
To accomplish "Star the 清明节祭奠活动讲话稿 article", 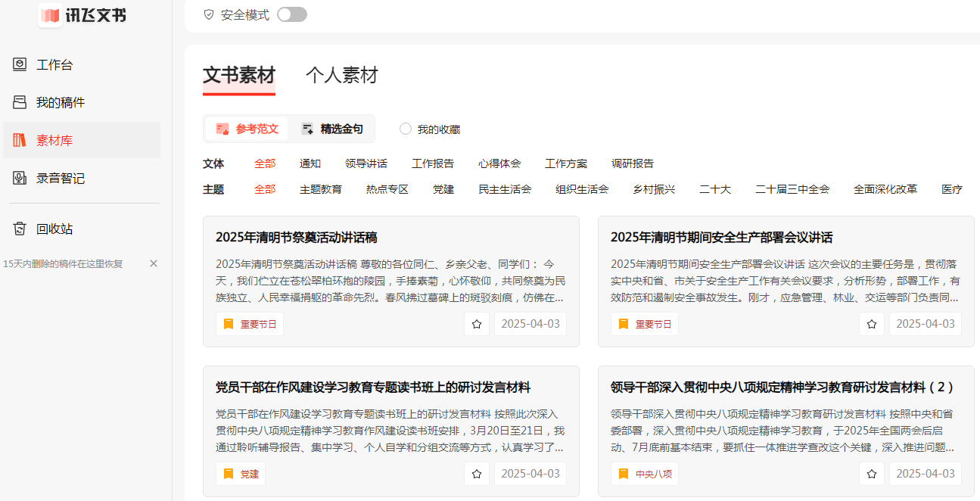I will tap(477, 323).
